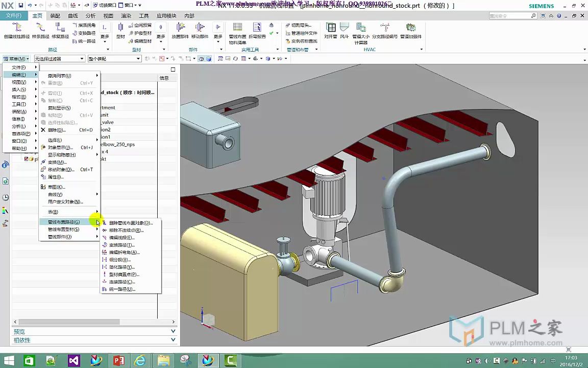The image size is (588, 368).
Task: Open Internet Explorer from the Windows taskbar
Action: click(x=140, y=361)
